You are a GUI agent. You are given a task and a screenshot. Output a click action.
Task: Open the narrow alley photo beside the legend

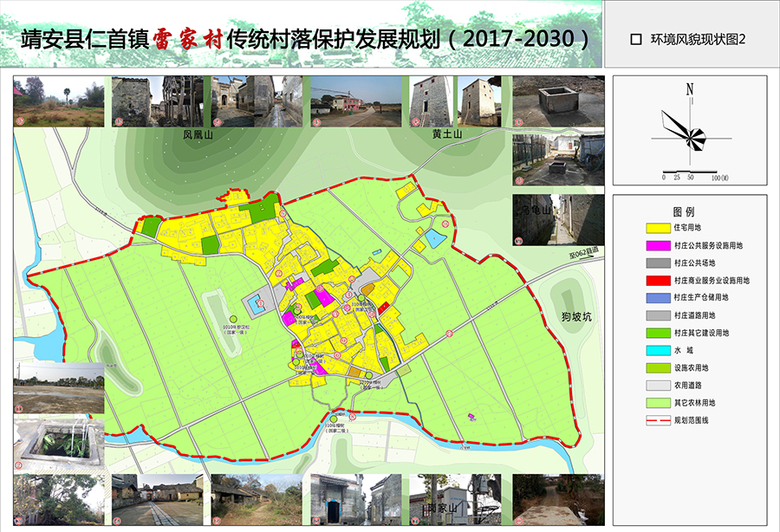coord(559,220)
